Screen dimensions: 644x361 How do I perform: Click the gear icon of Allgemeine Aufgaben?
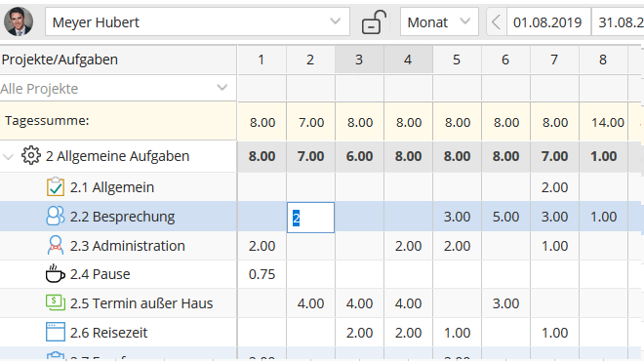pyautogui.click(x=31, y=156)
